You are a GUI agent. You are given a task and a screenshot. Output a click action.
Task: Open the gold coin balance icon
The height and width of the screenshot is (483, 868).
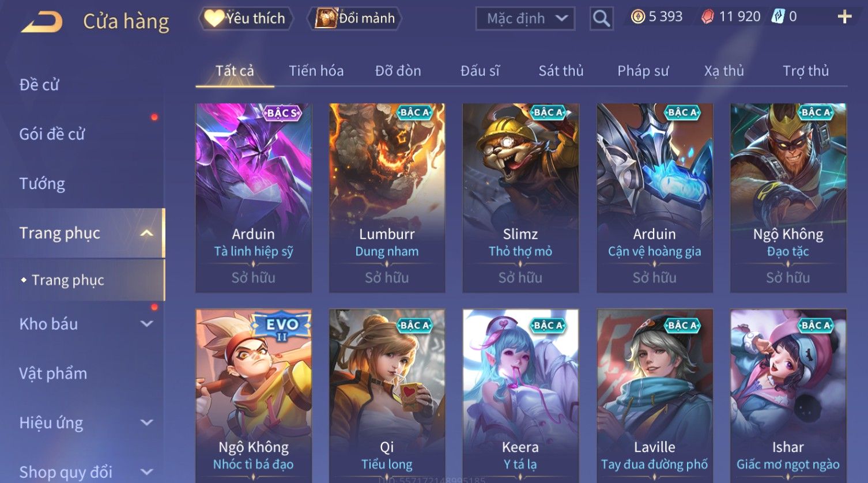point(637,17)
